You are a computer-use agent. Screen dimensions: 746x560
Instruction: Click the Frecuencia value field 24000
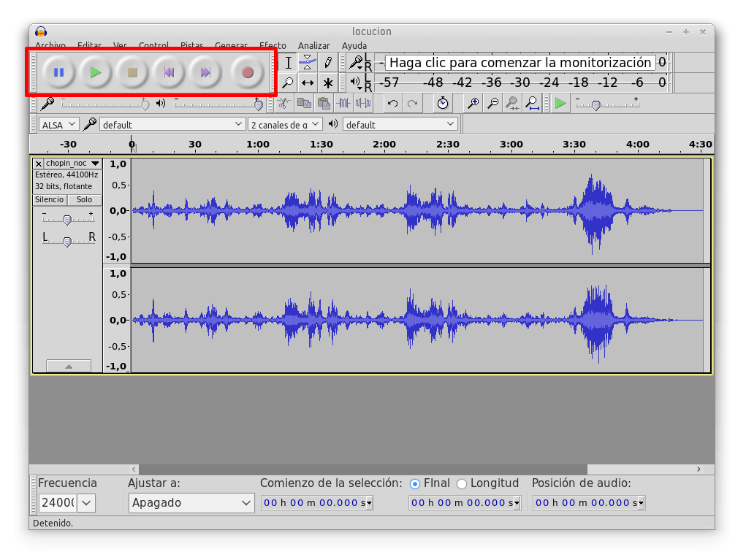[x=58, y=502]
